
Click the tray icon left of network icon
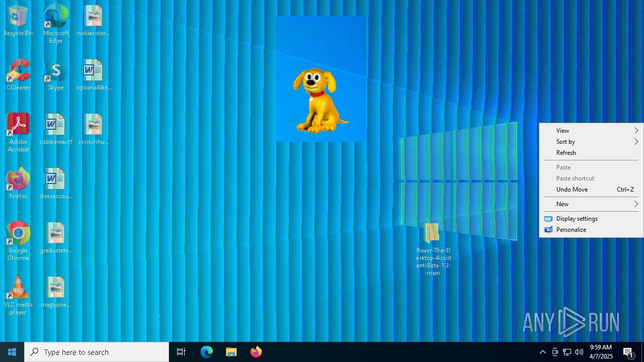[x=555, y=352]
